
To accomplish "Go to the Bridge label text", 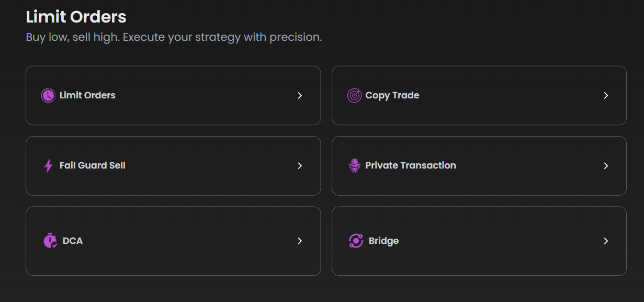I will (x=383, y=241).
